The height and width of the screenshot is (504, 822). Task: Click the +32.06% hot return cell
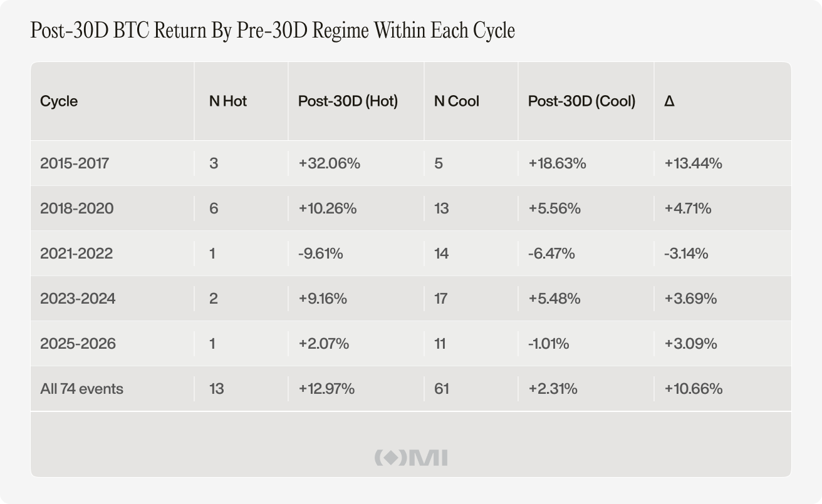click(x=329, y=163)
